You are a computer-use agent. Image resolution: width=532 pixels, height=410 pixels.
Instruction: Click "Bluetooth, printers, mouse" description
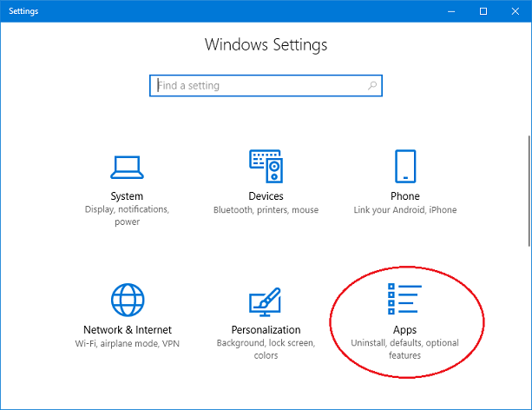point(266,210)
